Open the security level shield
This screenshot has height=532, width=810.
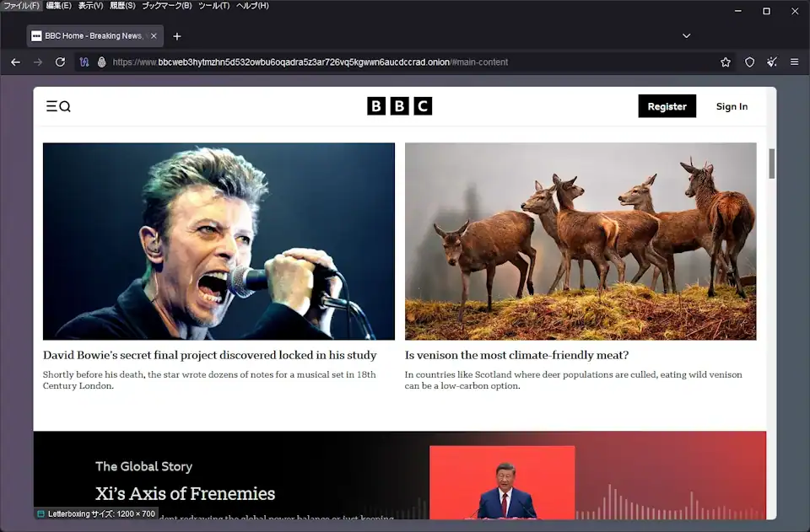tap(749, 62)
